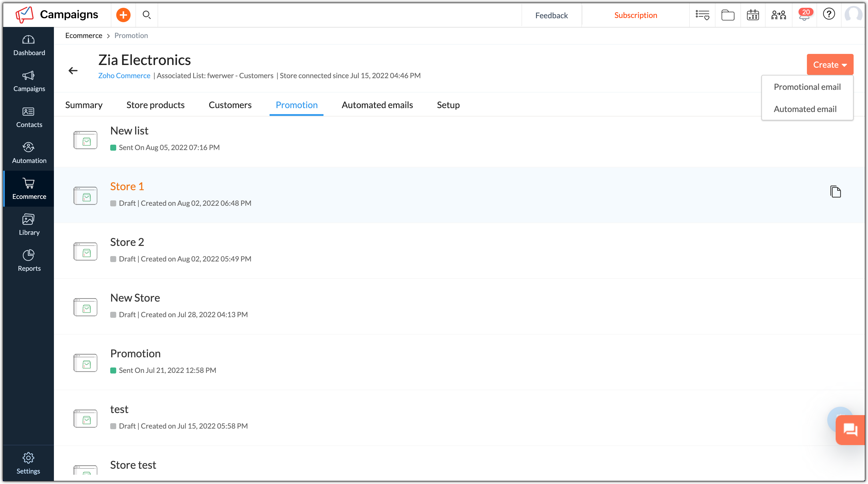Open the search magnifier
Screen dimensions: 868x484
pos(146,15)
